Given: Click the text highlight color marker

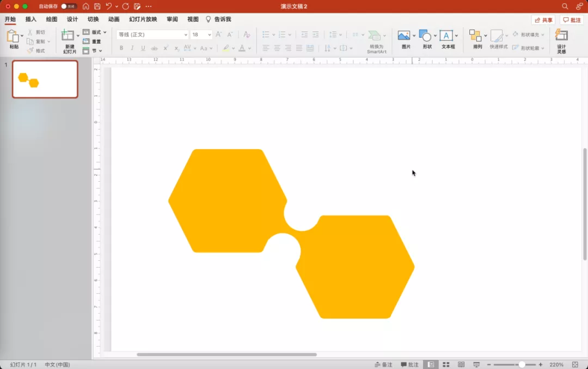Looking at the screenshot, I should 226,48.
